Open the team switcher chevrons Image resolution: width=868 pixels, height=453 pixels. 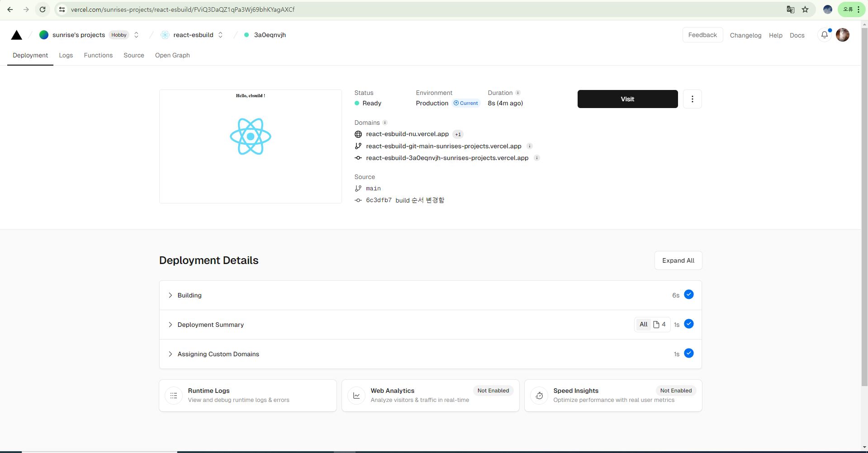coord(136,35)
